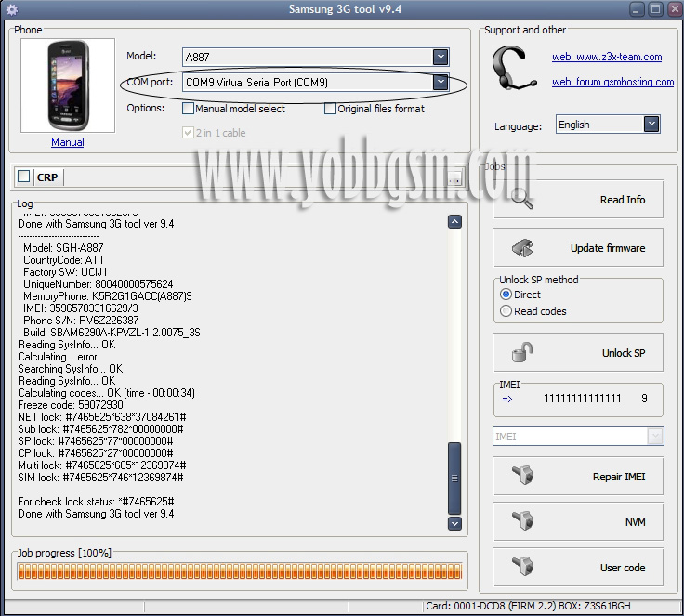684x616 pixels.
Task: Click the log scrollbar thumb
Action: [454, 478]
